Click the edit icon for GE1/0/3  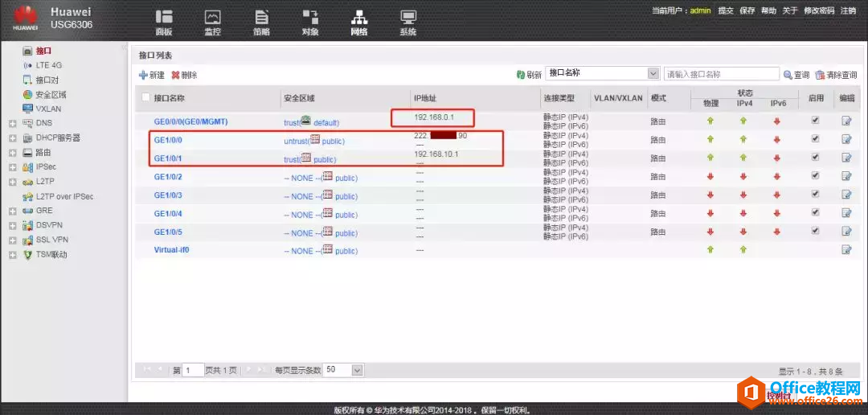click(x=846, y=195)
